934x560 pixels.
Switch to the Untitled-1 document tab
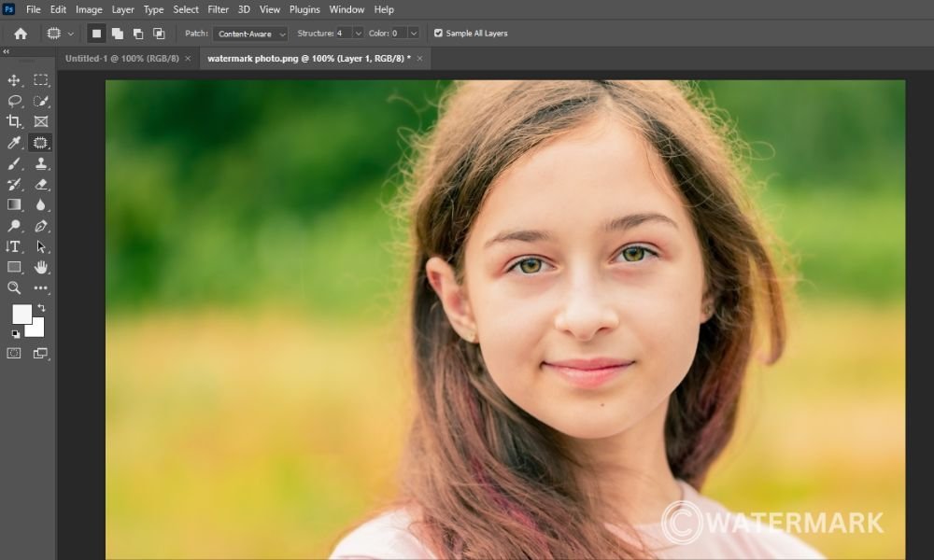tap(122, 58)
